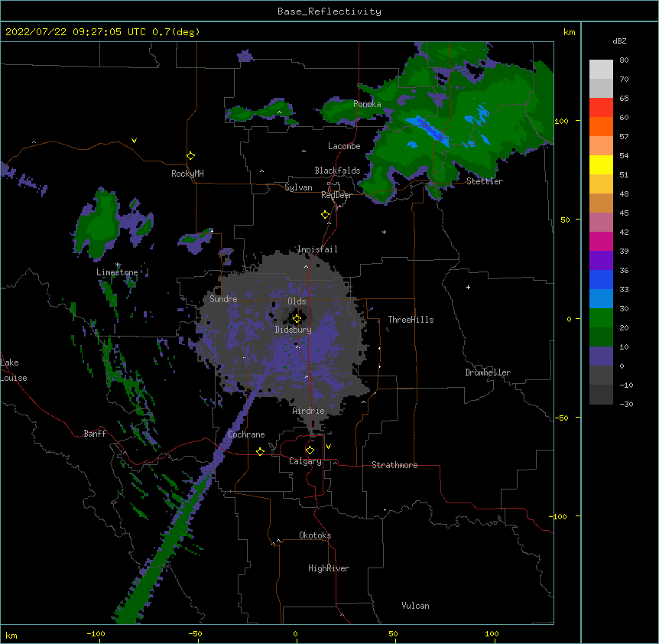
Task: Click the Sylvan label on the map
Action: 298,187
